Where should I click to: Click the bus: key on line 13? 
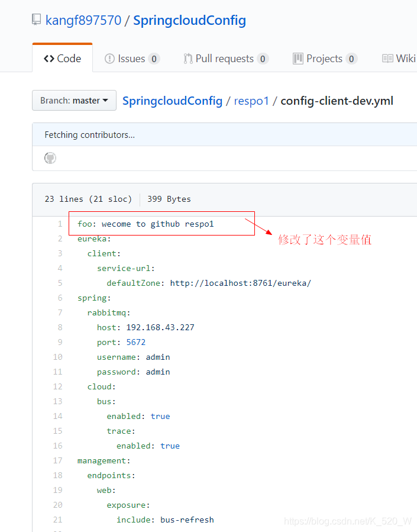(x=106, y=401)
